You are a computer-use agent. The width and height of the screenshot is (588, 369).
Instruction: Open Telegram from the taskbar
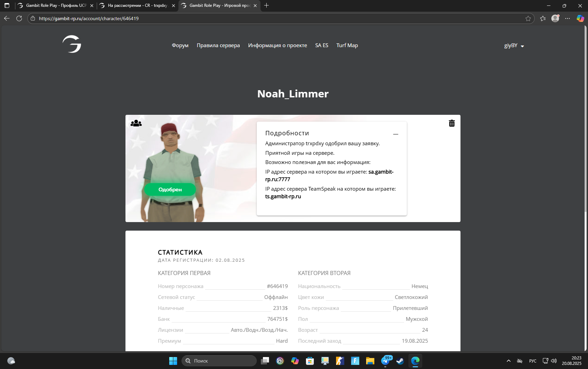tap(385, 361)
